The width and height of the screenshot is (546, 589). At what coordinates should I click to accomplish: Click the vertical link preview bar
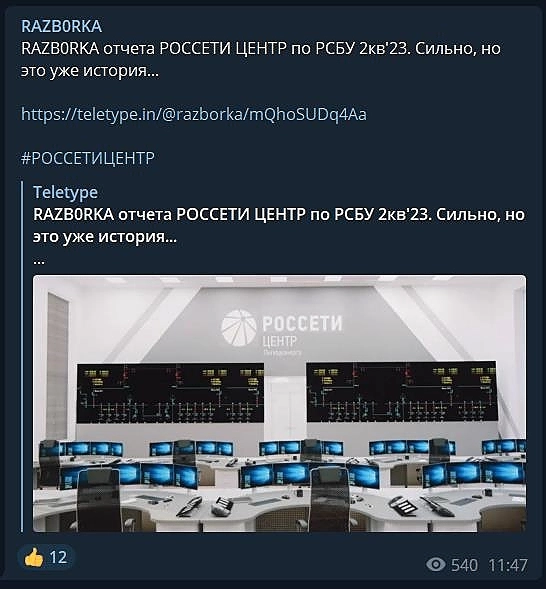tap(23, 356)
